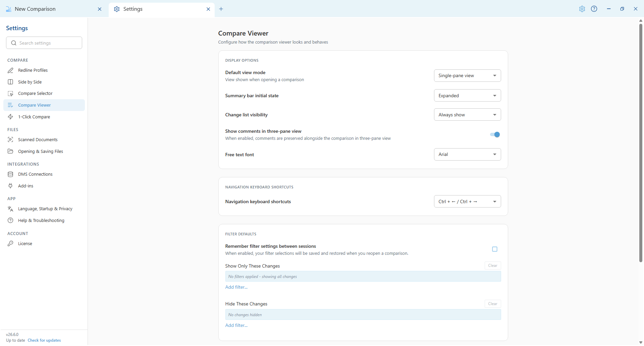Viewport: 644px width, 346px height.
Task: Go to Opening & Saving Files settings
Action: point(44,152)
